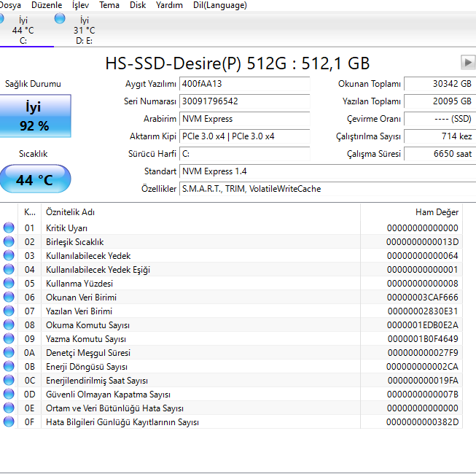Click raw value 00000003CAF666

(x=422, y=298)
